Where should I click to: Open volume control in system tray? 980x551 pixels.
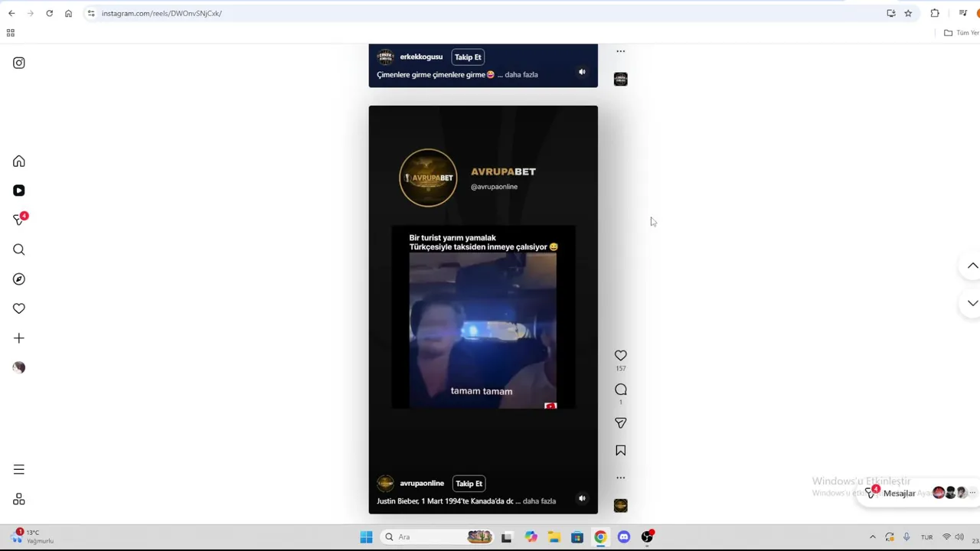[959, 537]
